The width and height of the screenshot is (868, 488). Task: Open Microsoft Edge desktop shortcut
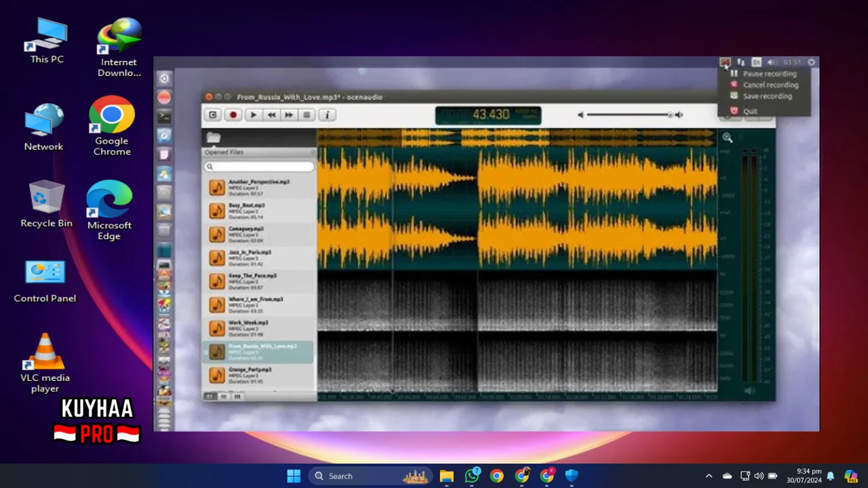tap(108, 210)
